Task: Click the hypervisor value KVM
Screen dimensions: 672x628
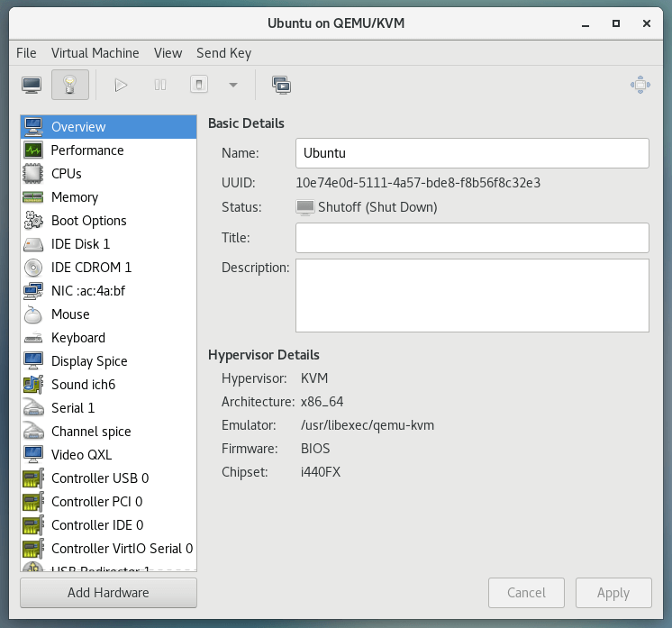Action: 314,378
